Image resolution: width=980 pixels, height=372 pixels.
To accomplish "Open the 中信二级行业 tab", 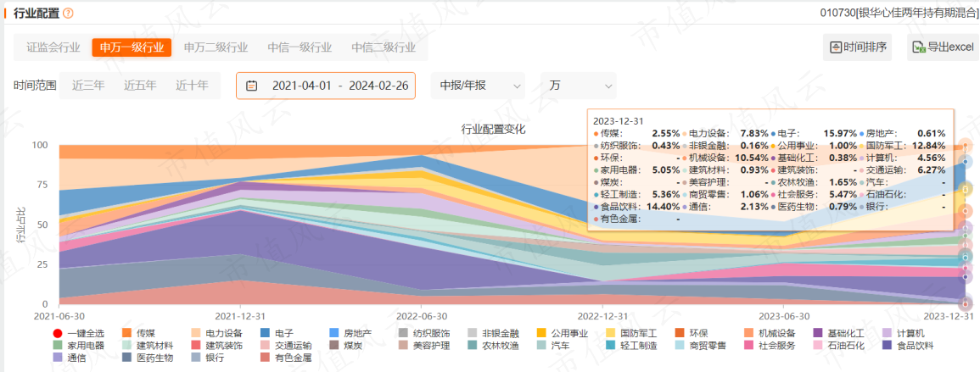I will (384, 47).
